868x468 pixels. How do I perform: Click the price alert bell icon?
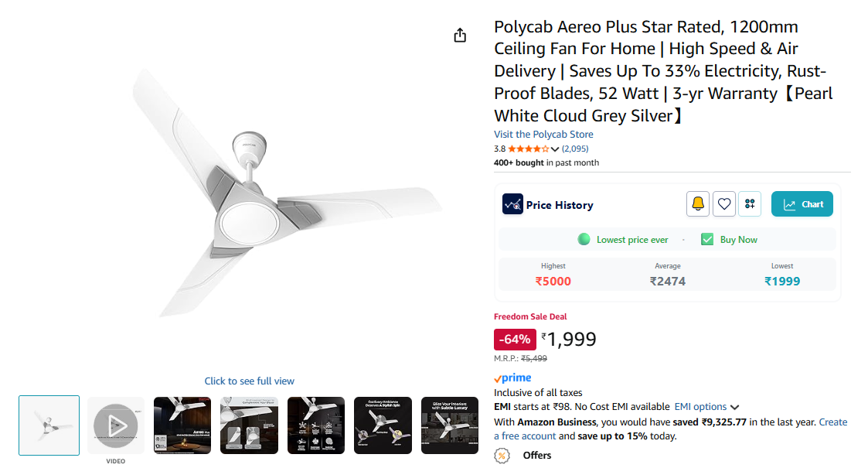pos(698,204)
